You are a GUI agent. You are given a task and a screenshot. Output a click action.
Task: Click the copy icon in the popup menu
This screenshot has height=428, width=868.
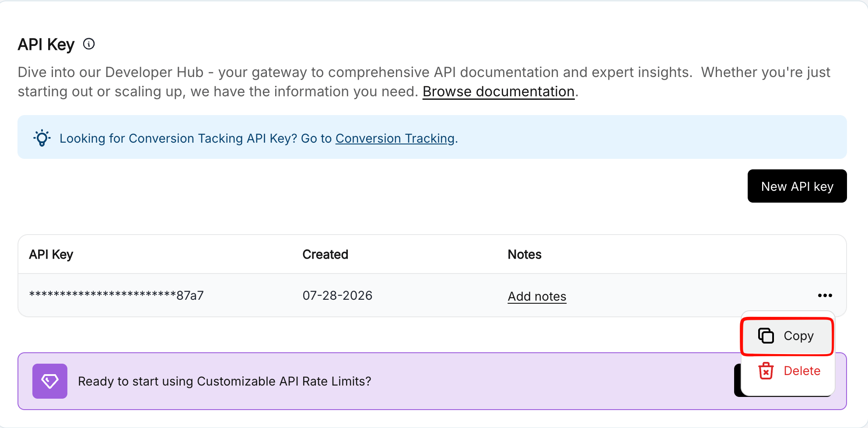tap(766, 336)
